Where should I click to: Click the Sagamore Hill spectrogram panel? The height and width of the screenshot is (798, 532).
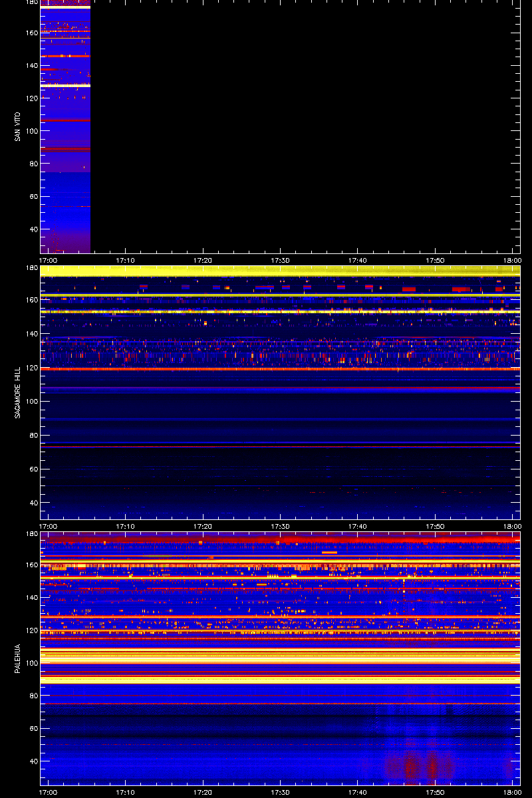coord(280,392)
